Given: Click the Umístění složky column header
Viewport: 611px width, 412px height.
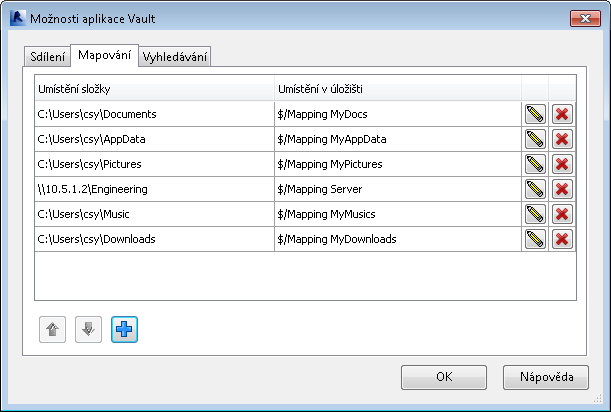Looking at the screenshot, I should [150, 89].
